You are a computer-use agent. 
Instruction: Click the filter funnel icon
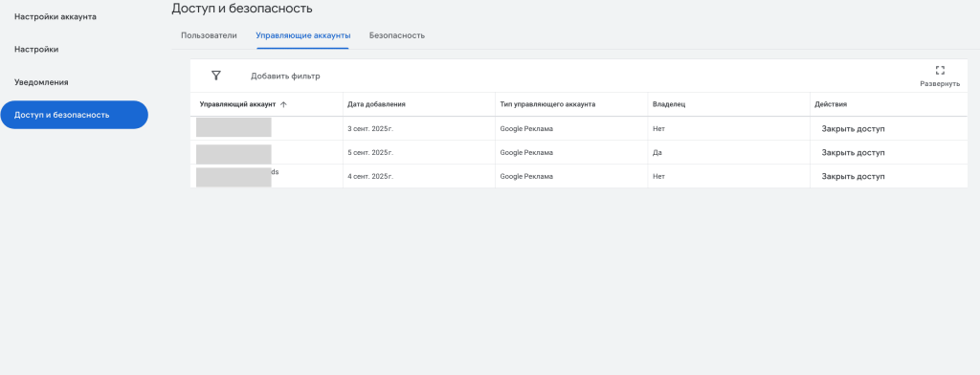coord(216,76)
